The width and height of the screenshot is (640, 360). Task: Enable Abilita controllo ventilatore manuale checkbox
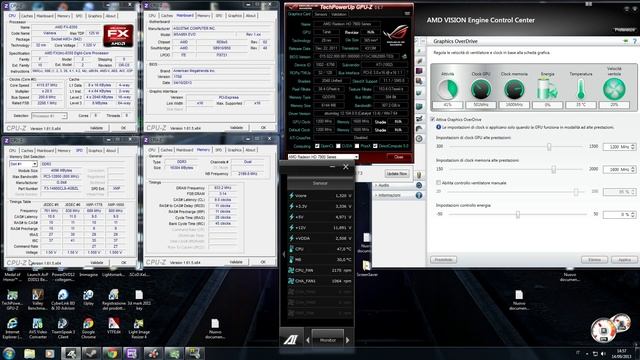point(438,183)
